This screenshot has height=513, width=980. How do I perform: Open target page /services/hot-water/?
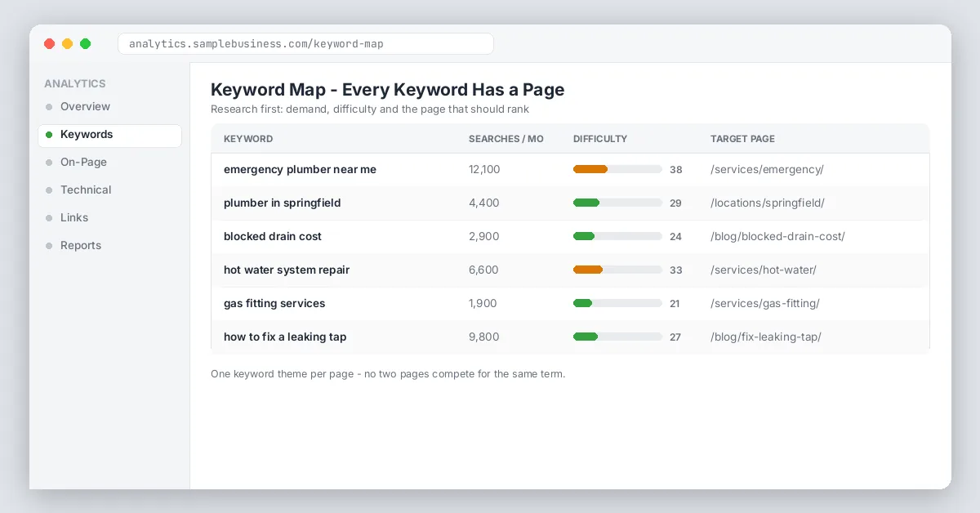click(x=764, y=270)
